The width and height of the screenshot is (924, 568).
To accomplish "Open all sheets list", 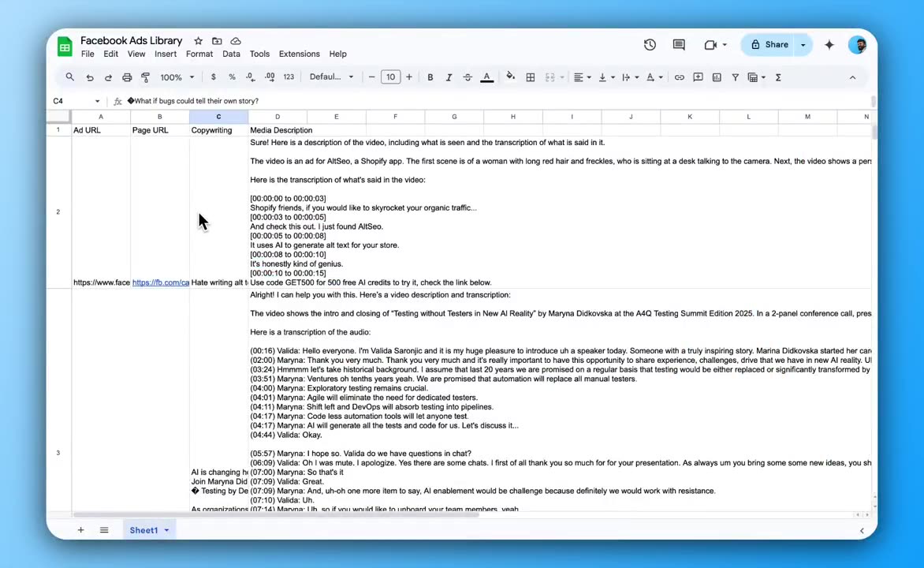I will point(104,530).
